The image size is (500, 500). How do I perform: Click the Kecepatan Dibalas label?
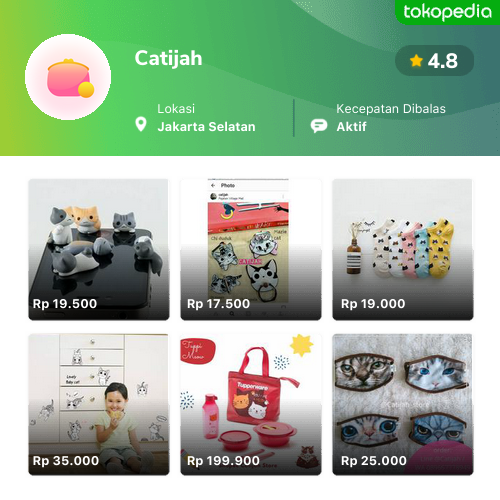391,109
